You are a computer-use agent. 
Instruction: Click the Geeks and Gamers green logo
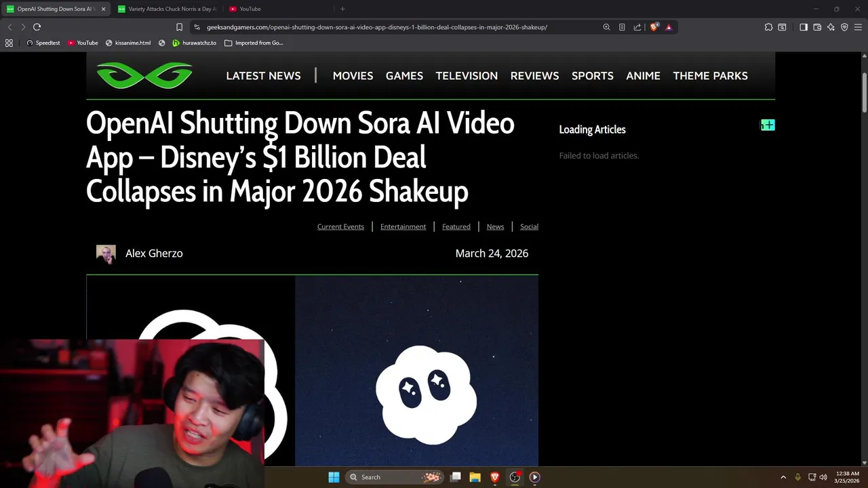coord(144,75)
